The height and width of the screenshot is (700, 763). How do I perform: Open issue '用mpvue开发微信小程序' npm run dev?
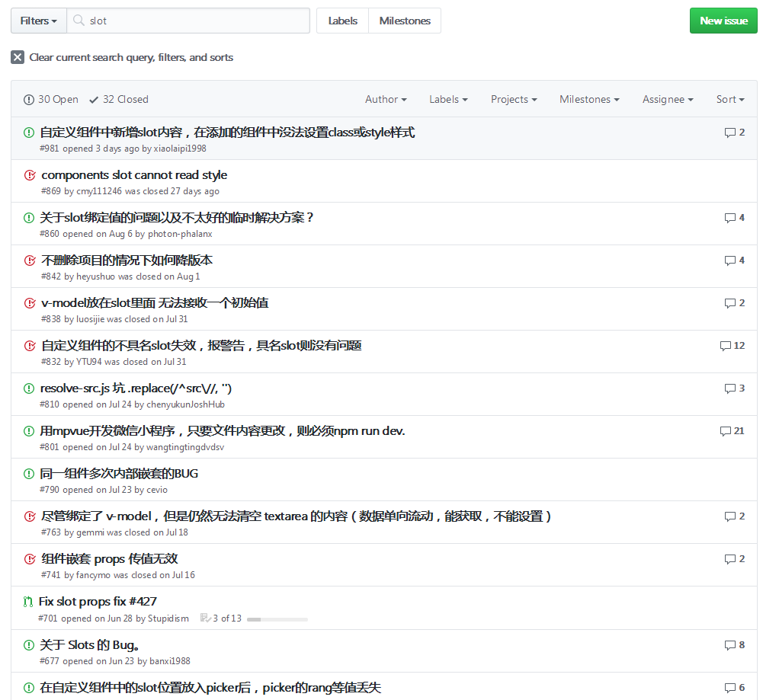coord(223,431)
